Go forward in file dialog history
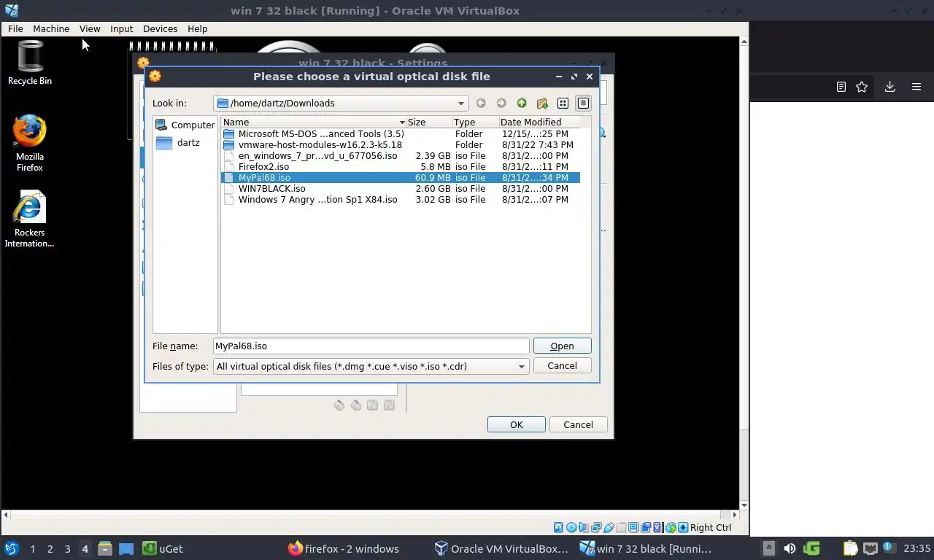934x560 pixels. coord(501,104)
